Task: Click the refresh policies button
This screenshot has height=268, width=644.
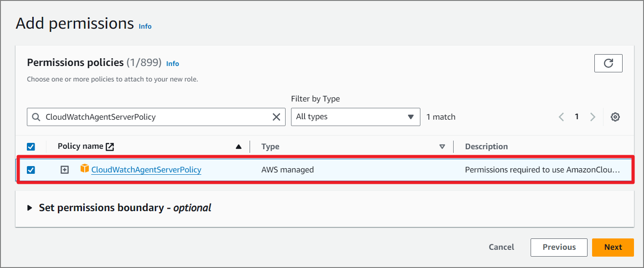Action: pos(608,63)
